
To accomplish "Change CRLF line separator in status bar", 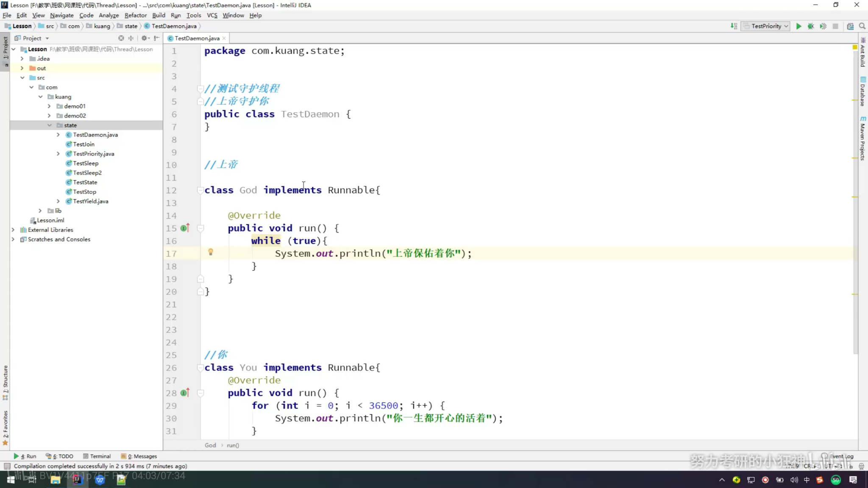I will [811, 466].
